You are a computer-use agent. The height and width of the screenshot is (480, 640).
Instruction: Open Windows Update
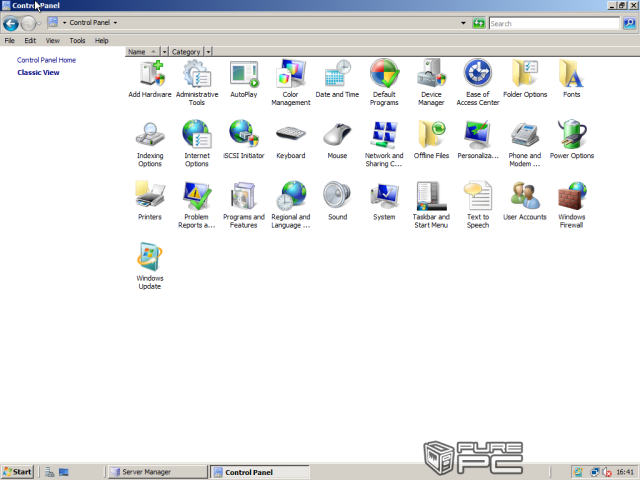(x=150, y=267)
